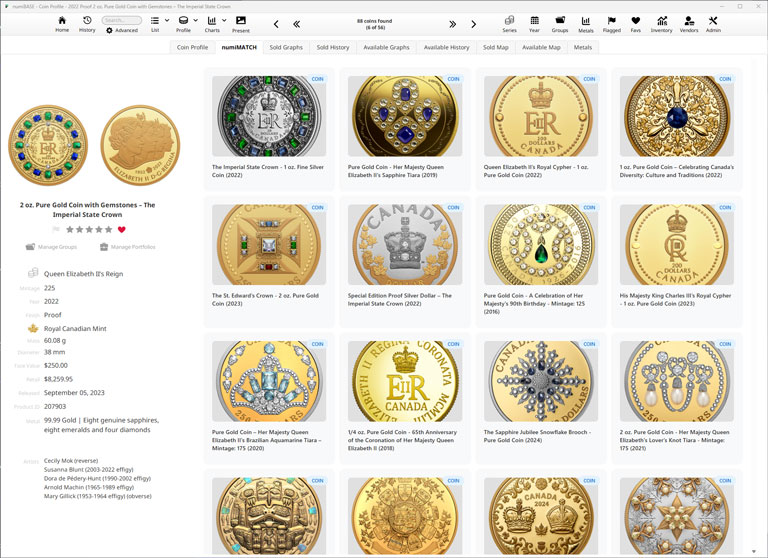Viewport: 768px width, 558px height.
Task: Open 65th Anniversary of the Coronation coin
Action: coord(405,398)
